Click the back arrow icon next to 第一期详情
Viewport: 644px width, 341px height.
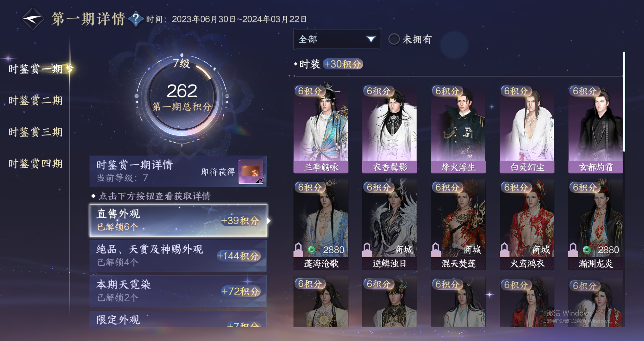(33, 19)
